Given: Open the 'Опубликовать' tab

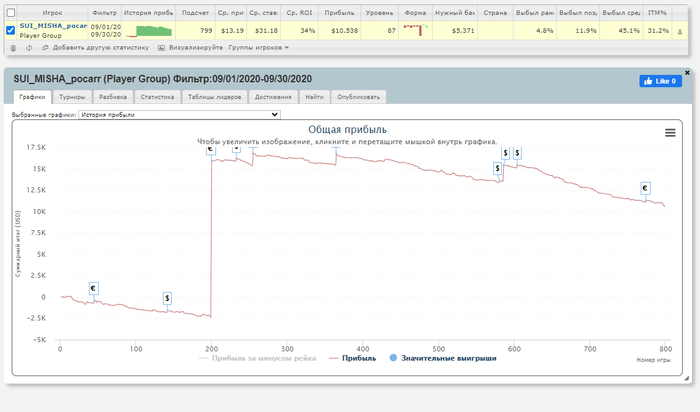Looking at the screenshot, I should (x=358, y=97).
